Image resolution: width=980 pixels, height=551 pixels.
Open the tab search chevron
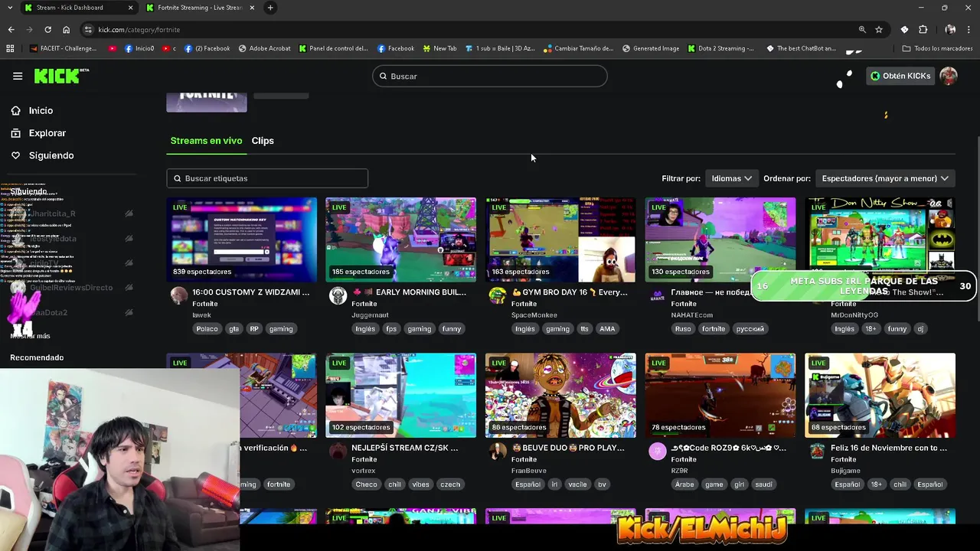pyautogui.click(x=8, y=8)
